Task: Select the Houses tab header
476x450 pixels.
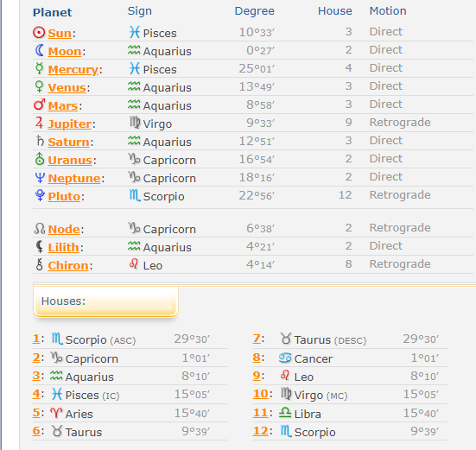Action: click(105, 301)
